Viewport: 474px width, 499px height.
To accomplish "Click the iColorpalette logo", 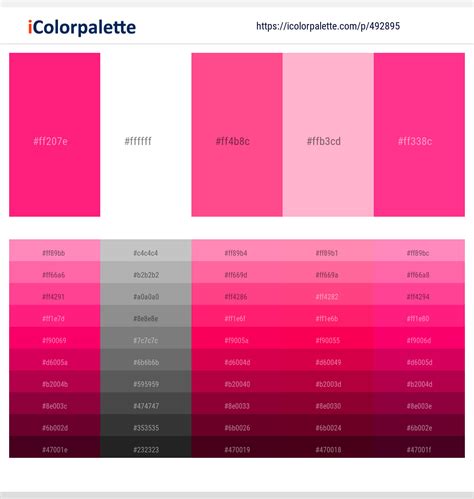I will 82,27.
